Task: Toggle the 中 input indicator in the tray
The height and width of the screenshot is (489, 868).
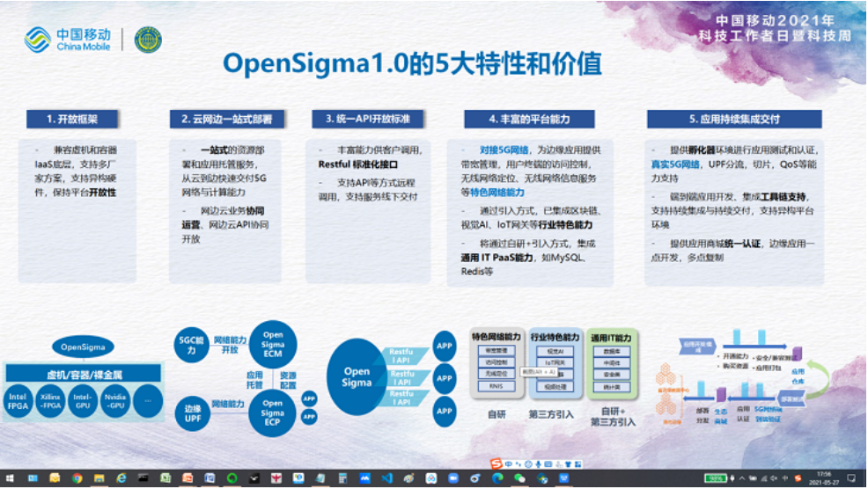Action: click(x=785, y=478)
